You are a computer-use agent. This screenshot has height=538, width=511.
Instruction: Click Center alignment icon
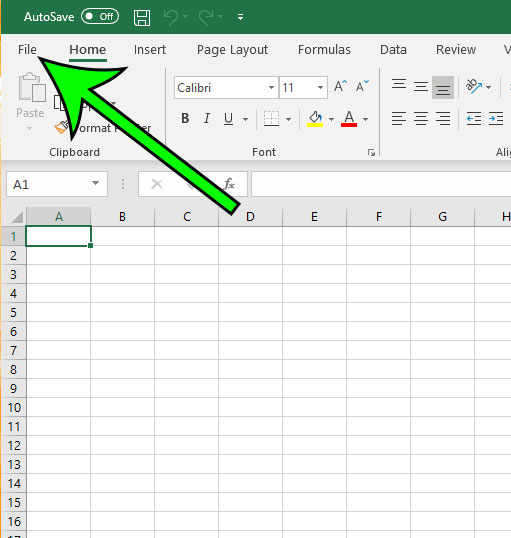point(421,119)
